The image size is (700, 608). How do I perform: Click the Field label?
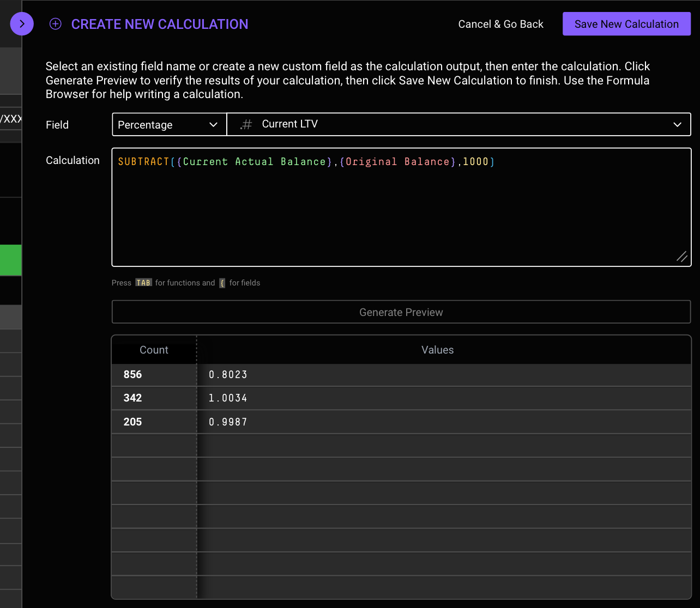coord(57,125)
